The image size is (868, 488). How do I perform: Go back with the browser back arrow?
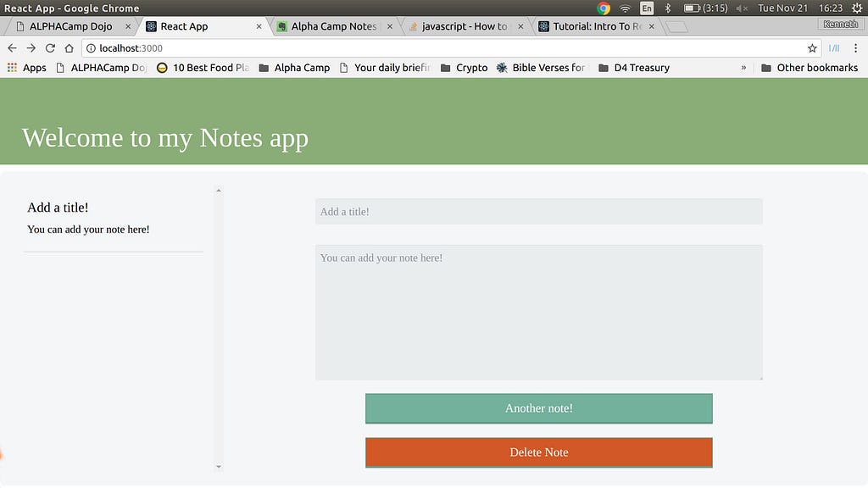[12, 48]
